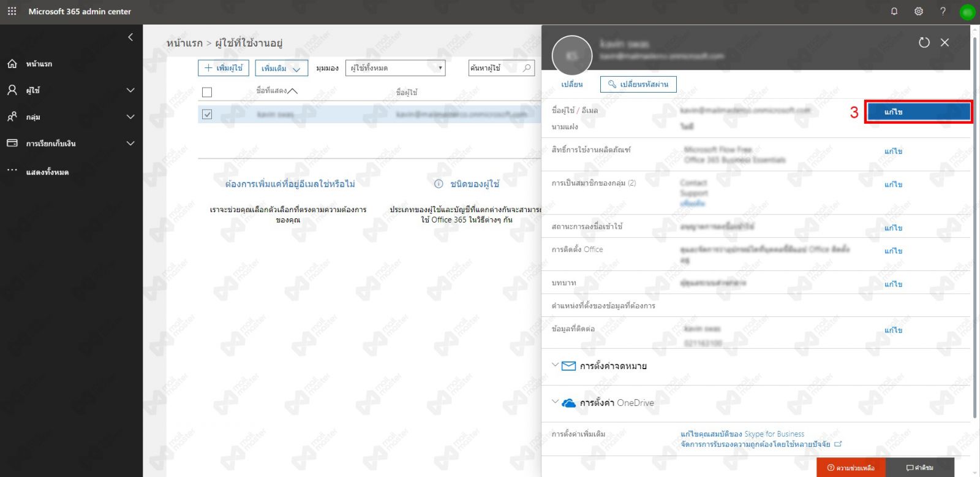Select แสดงทั้งหมด in the sidebar

coord(47,172)
